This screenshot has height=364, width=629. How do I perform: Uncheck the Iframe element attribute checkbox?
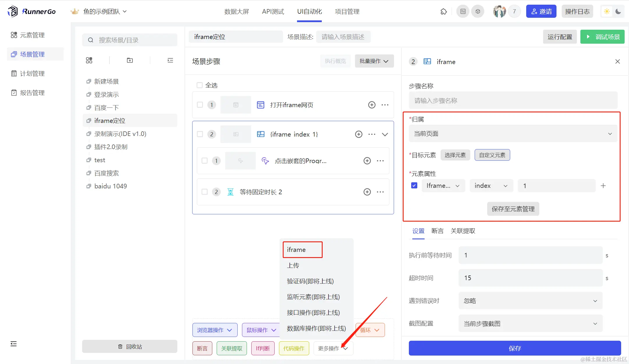pyautogui.click(x=414, y=185)
